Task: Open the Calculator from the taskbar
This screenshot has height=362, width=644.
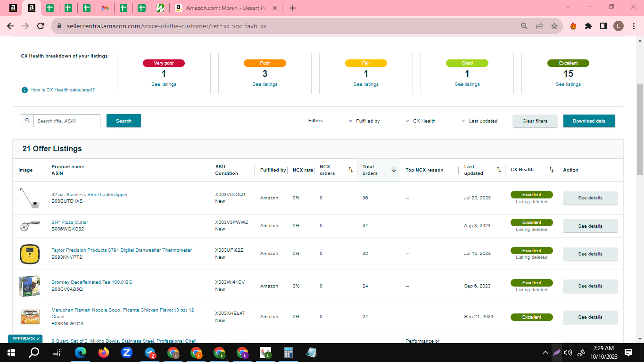Action: point(289,352)
